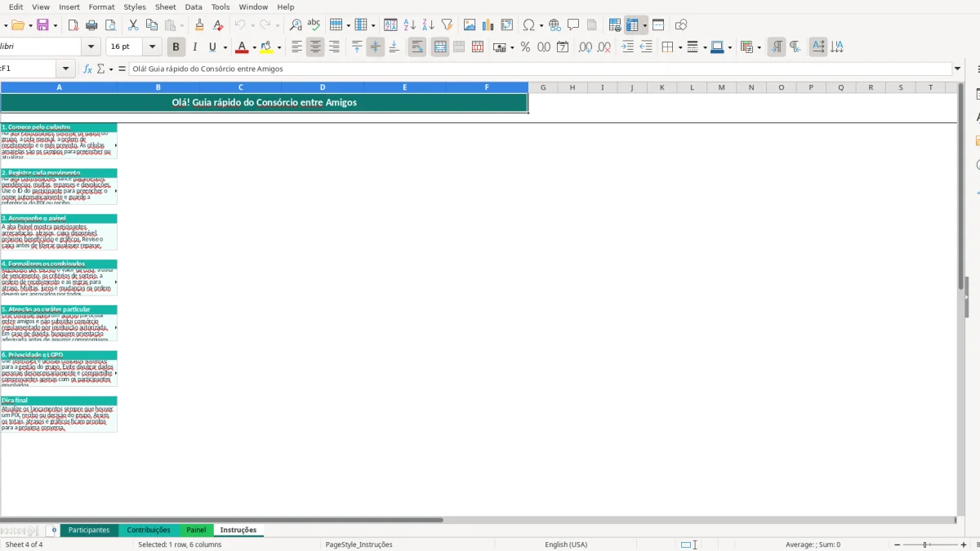980x551 pixels.
Task: Switch to the Participantes sheet tab
Action: tap(89, 530)
